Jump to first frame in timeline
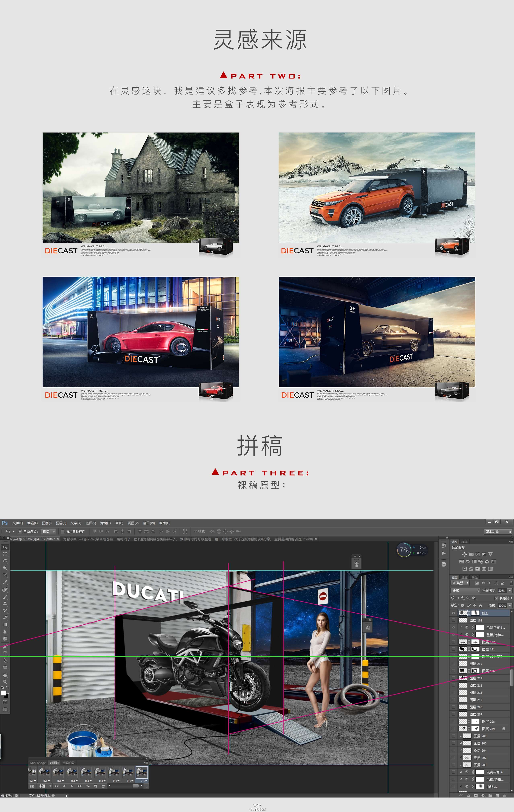The width and height of the screenshot is (514, 812). coord(56,786)
